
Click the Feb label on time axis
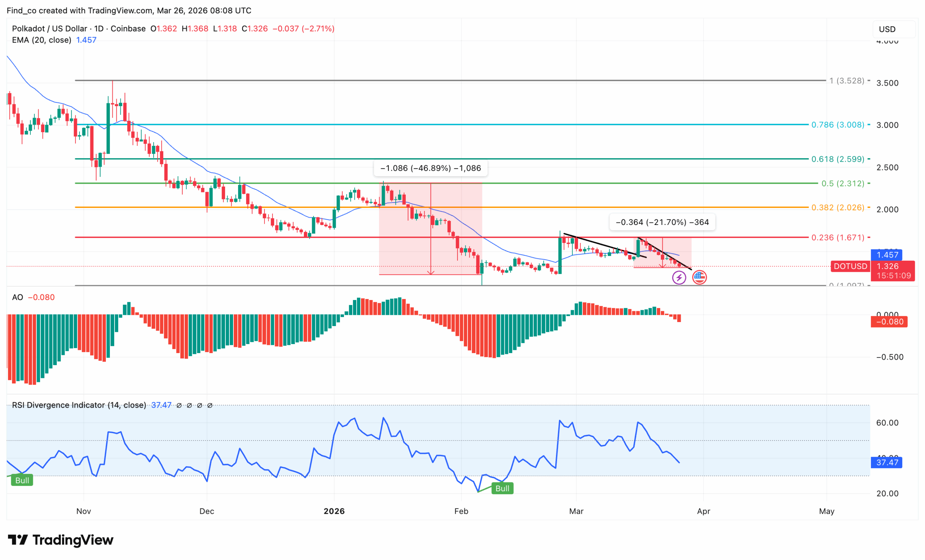(461, 511)
